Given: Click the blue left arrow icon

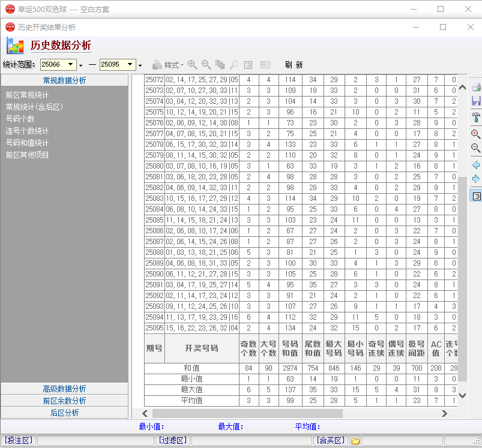Looking at the screenshot, I should 476,164.
